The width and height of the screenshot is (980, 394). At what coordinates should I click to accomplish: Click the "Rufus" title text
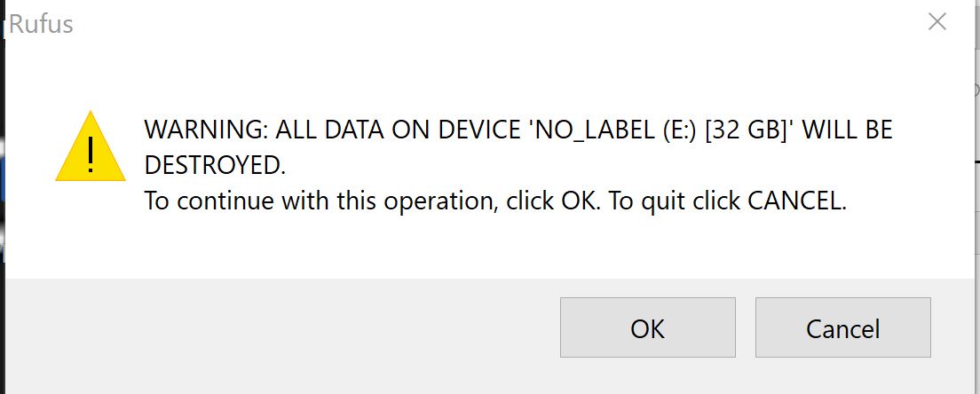(41, 24)
